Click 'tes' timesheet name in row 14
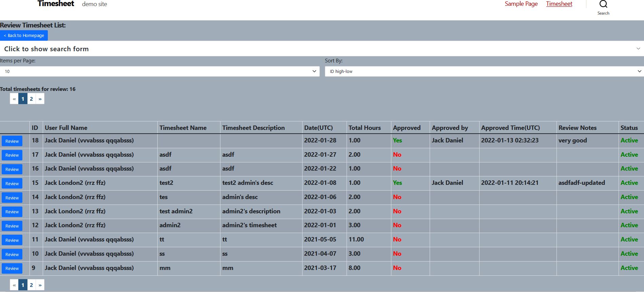Viewport: 644px width, 292px height. [163, 197]
